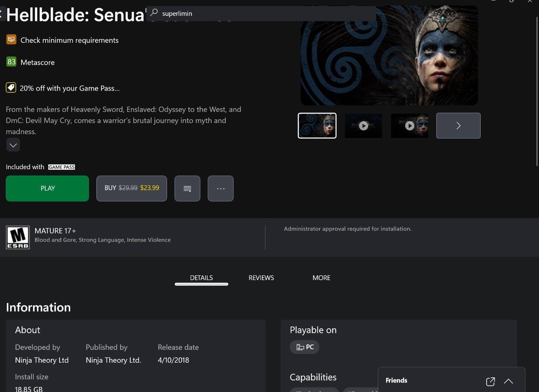Image resolution: width=539 pixels, height=392 pixels.
Task: Open the three-dots more options button
Action: 221,188
